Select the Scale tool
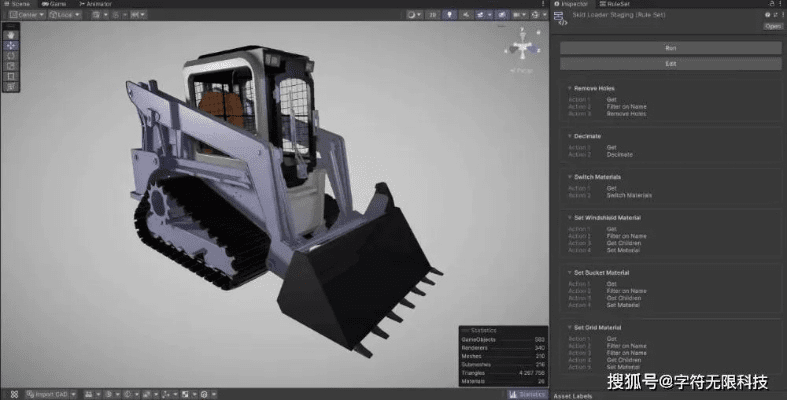 [x=11, y=65]
